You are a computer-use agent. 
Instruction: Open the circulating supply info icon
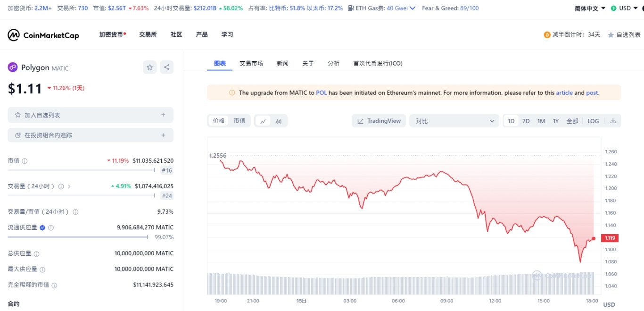(x=51, y=227)
